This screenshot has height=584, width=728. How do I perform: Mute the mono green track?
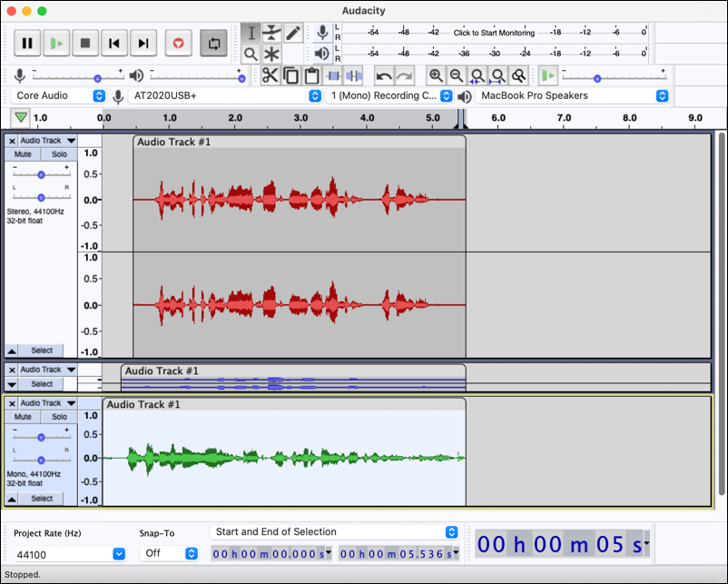(x=23, y=417)
